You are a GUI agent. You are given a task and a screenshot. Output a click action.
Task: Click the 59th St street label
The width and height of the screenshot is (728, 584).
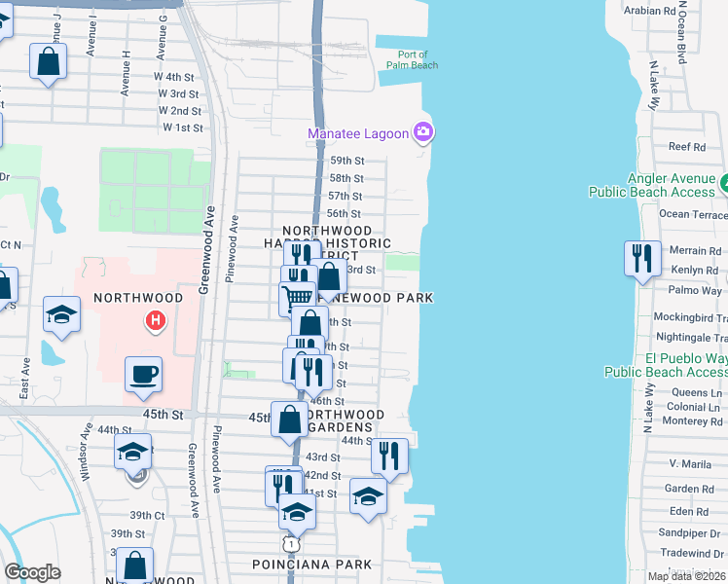tap(347, 161)
